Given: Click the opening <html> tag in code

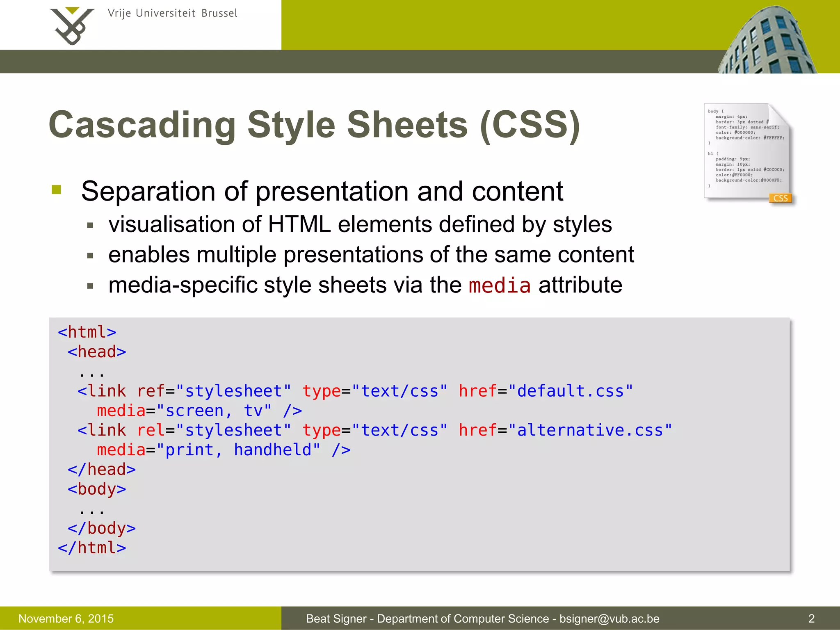Looking at the screenshot, I should tap(87, 332).
